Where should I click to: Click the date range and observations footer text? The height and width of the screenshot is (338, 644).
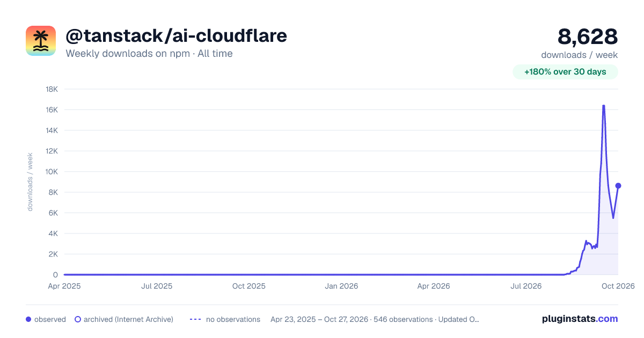tap(375, 319)
